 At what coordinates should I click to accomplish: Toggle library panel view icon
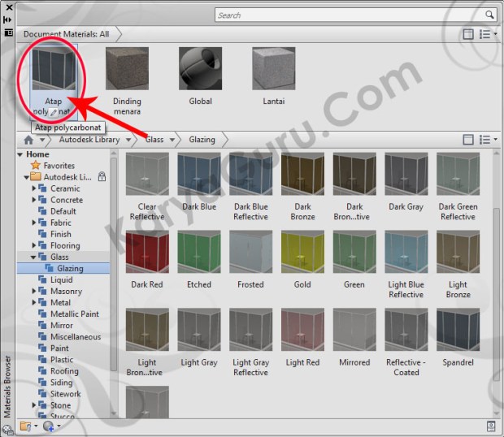468,140
